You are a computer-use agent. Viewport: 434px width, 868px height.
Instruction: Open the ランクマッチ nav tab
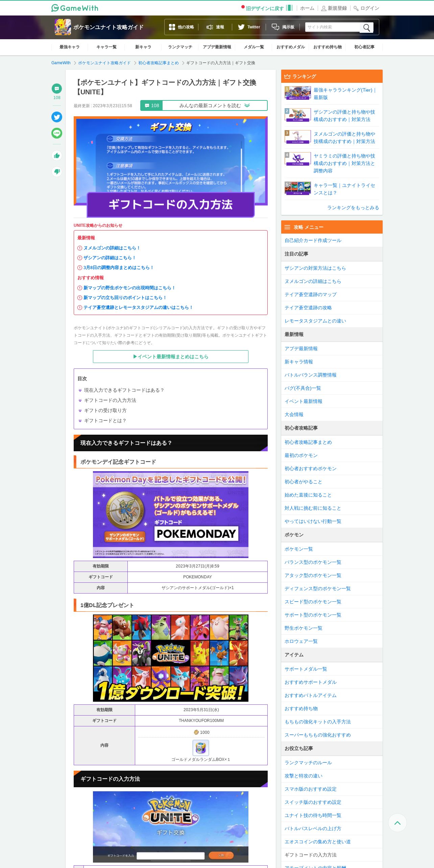click(180, 47)
